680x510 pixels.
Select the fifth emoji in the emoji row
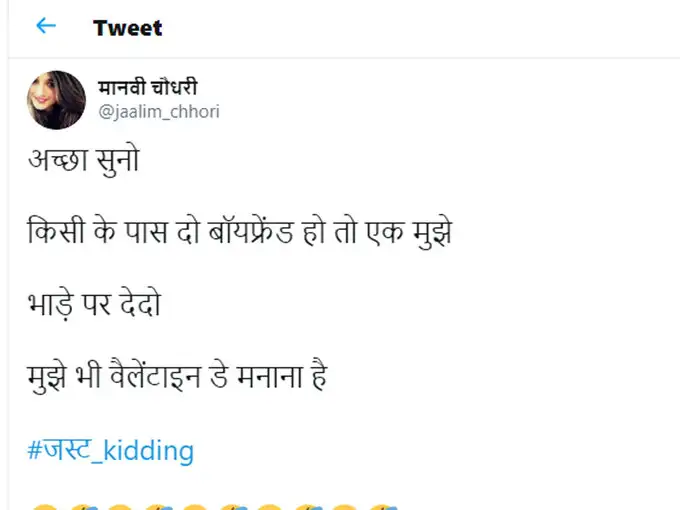tap(195, 505)
